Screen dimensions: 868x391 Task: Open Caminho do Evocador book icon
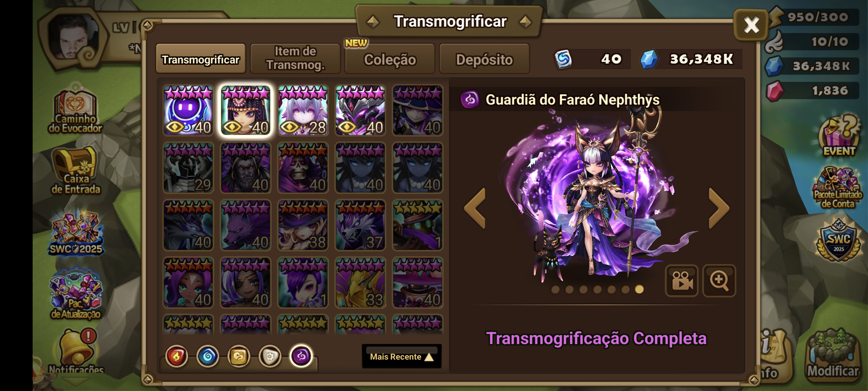(x=76, y=110)
